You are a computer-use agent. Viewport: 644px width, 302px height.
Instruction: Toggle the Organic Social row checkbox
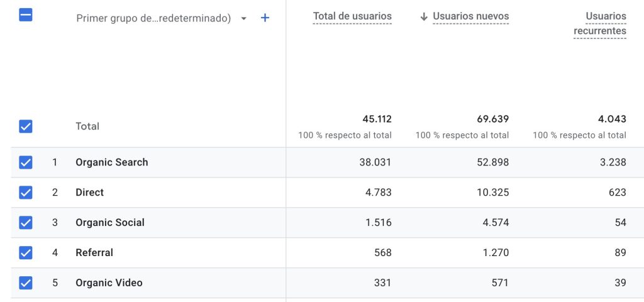point(26,223)
